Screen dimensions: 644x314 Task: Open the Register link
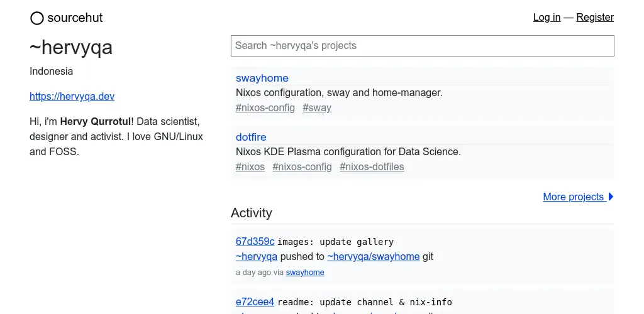(x=595, y=17)
